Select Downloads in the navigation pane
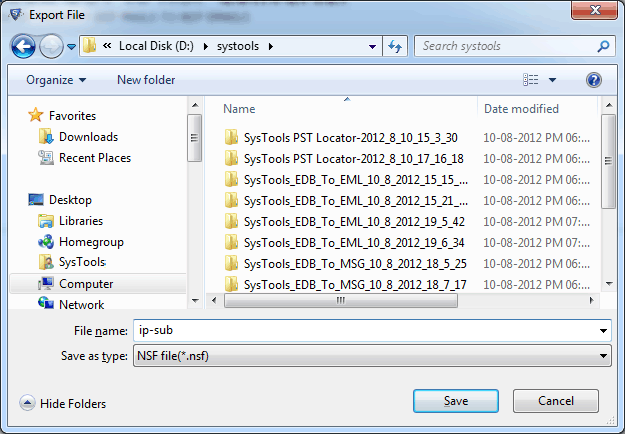625x434 pixels. click(x=88, y=137)
